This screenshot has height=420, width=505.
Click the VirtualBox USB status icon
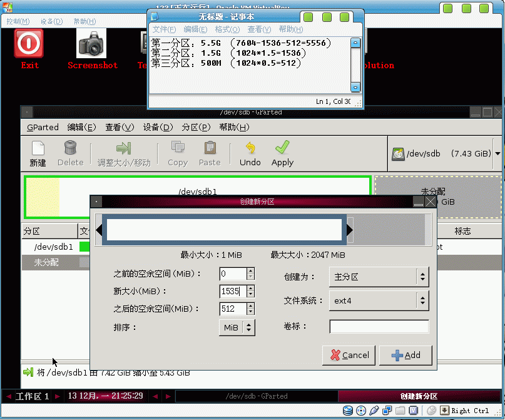point(374,411)
